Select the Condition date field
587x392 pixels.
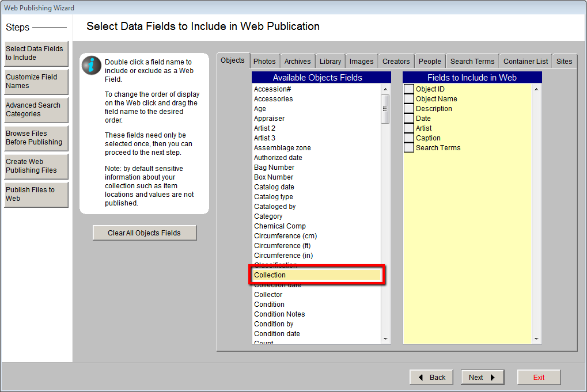[316, 334]
